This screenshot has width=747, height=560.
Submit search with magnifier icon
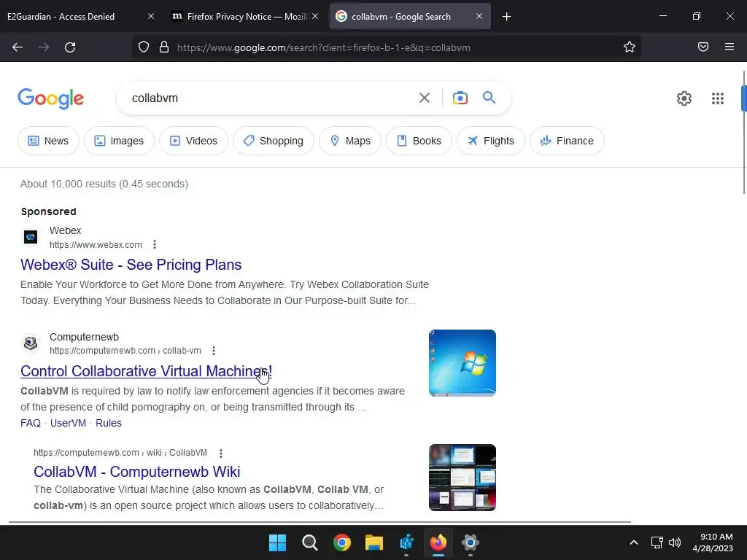click(489, 98)
